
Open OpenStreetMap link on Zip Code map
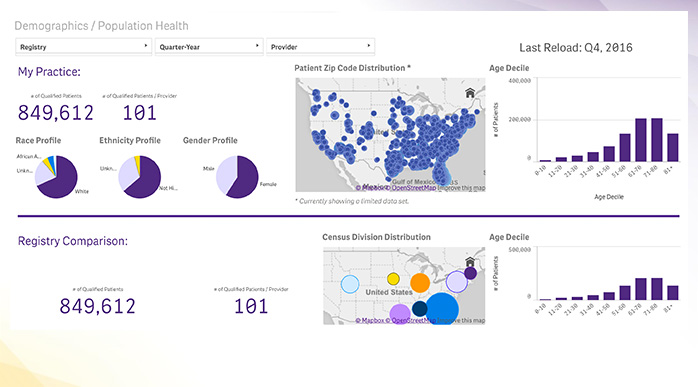(x=414, y=188)
